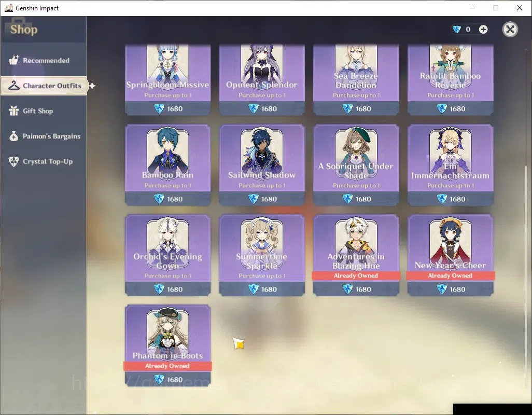Click "Purchase up to 1" under Sailwind Shadow
Image resolution: width=532 pixels, height=415 pixels.
pos(262,186)
